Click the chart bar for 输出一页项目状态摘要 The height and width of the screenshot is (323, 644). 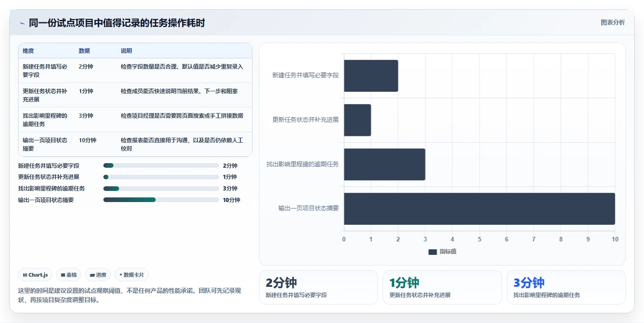coord(479,209)
